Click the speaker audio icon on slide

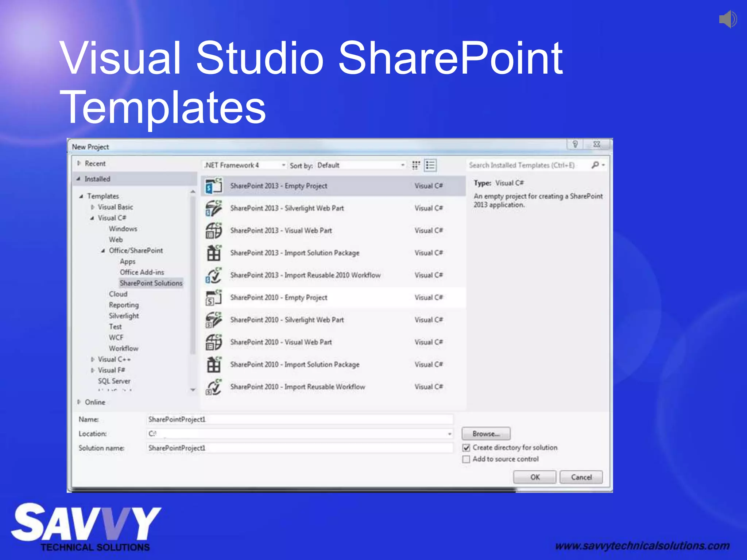728,19
